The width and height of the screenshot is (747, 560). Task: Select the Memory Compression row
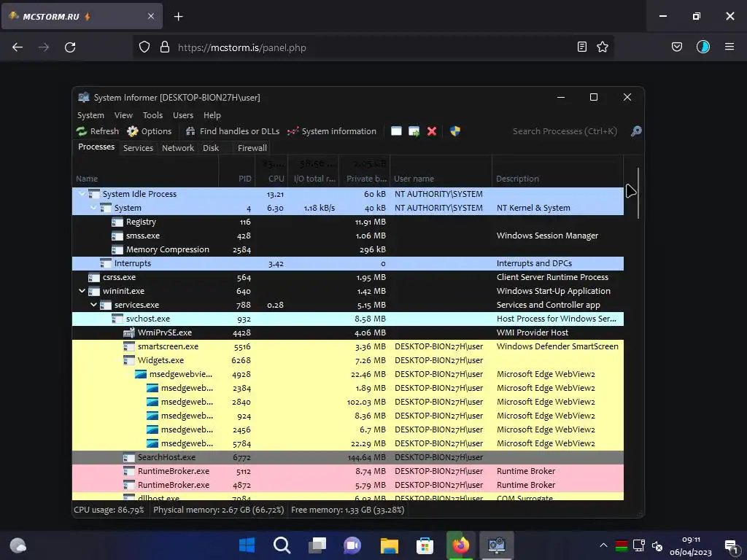pyautogui.click(x=348, y=249)
